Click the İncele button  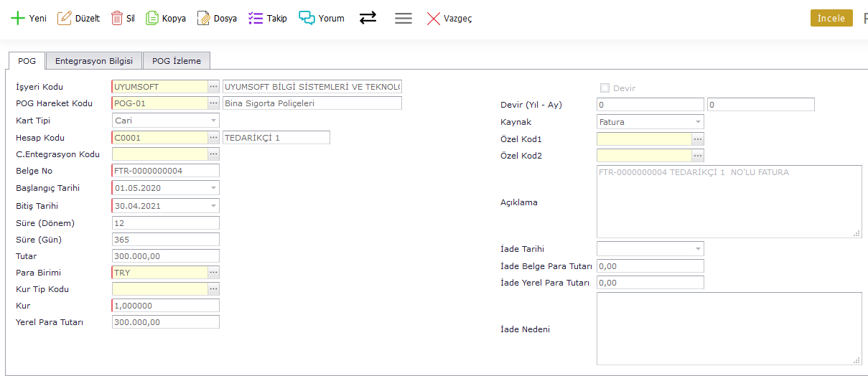[831, 19]
